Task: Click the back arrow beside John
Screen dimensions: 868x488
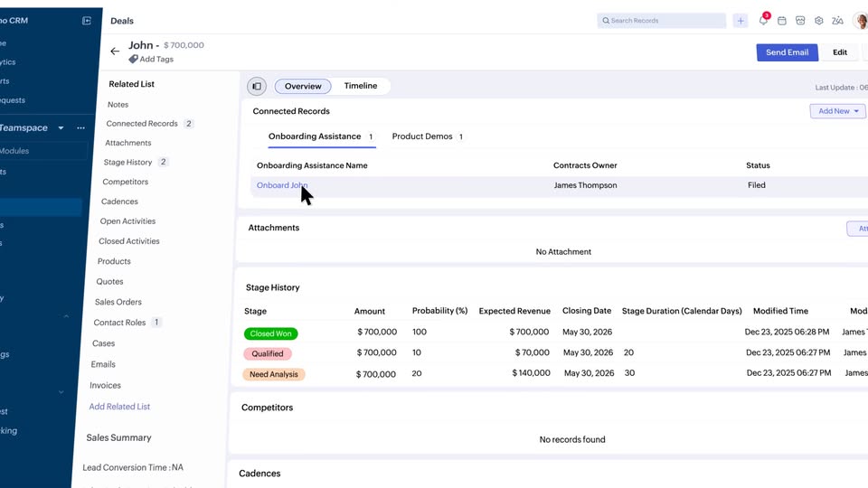Action: pyautogui.click(x=115, y=52)
